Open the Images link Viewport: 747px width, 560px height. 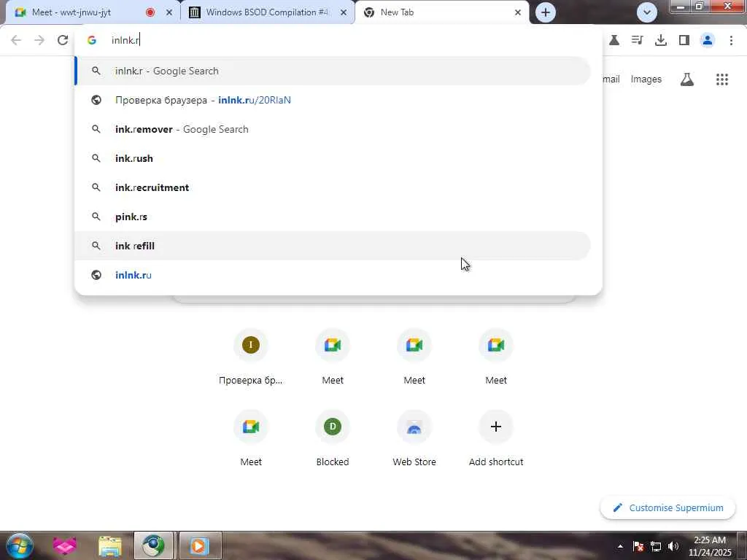(x=646, y=79)
